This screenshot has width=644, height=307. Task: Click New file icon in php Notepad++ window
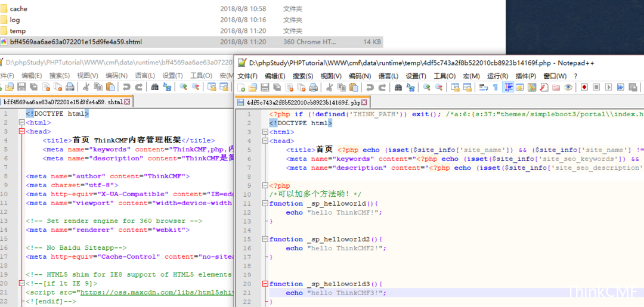point(241,87)
